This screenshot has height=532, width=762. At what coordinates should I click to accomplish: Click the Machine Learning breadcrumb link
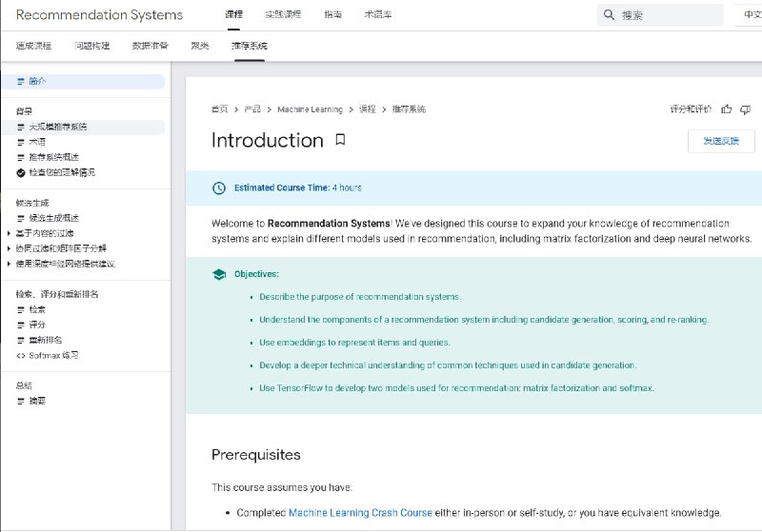[x=310, y=109]
